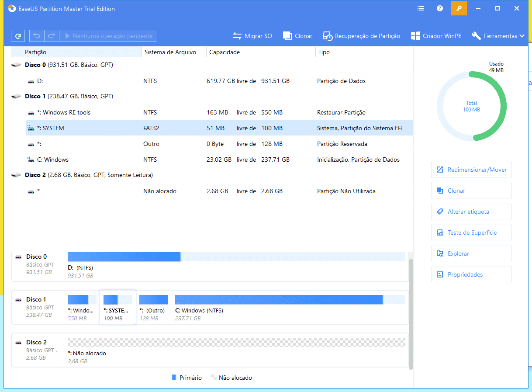The height and width of the screenshot is (392, 532).
Task: Click the Alterar etiqueta option
Action: 471,212
